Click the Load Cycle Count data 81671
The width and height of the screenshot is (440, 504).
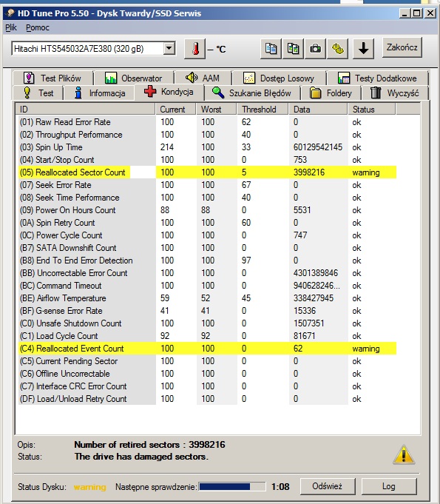pyautogui.click(x=304, y=336)
